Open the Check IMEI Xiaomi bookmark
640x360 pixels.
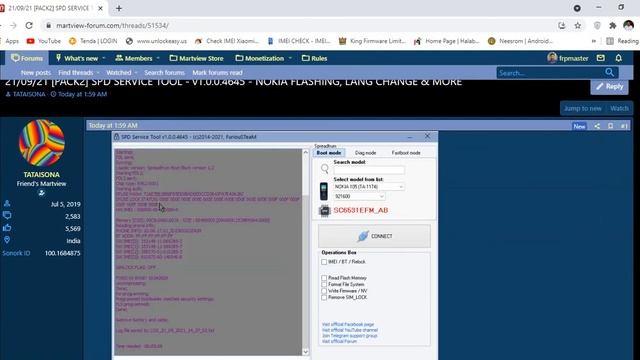point(227,41)
